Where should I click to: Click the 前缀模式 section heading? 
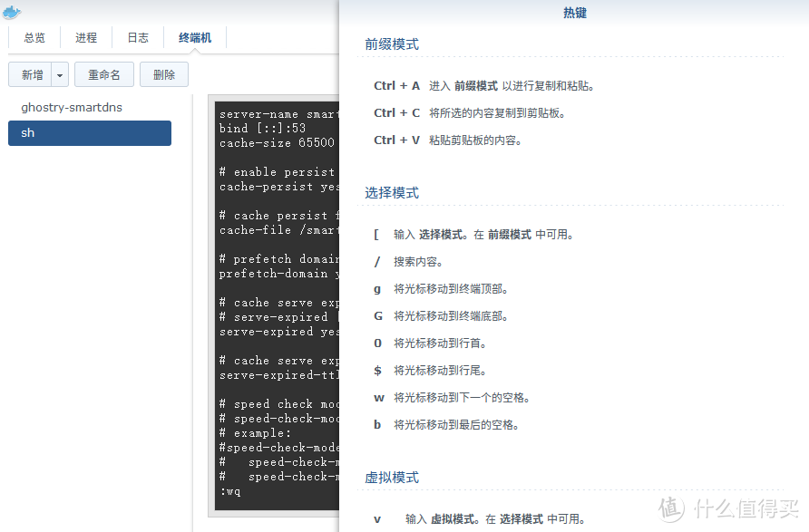tap(392, 44)
